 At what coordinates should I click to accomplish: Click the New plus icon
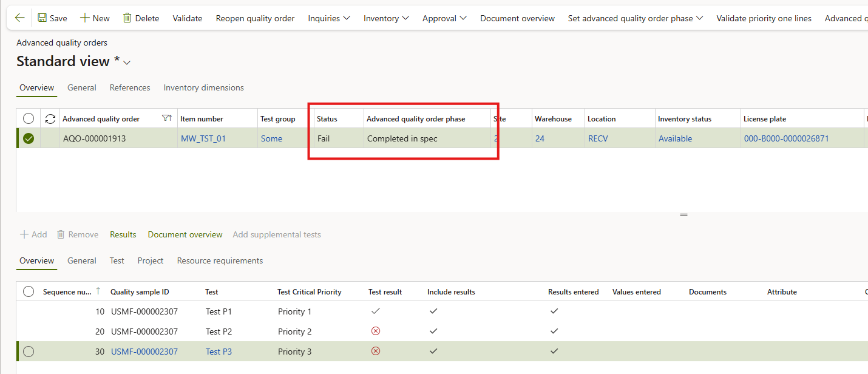[85, 18]
